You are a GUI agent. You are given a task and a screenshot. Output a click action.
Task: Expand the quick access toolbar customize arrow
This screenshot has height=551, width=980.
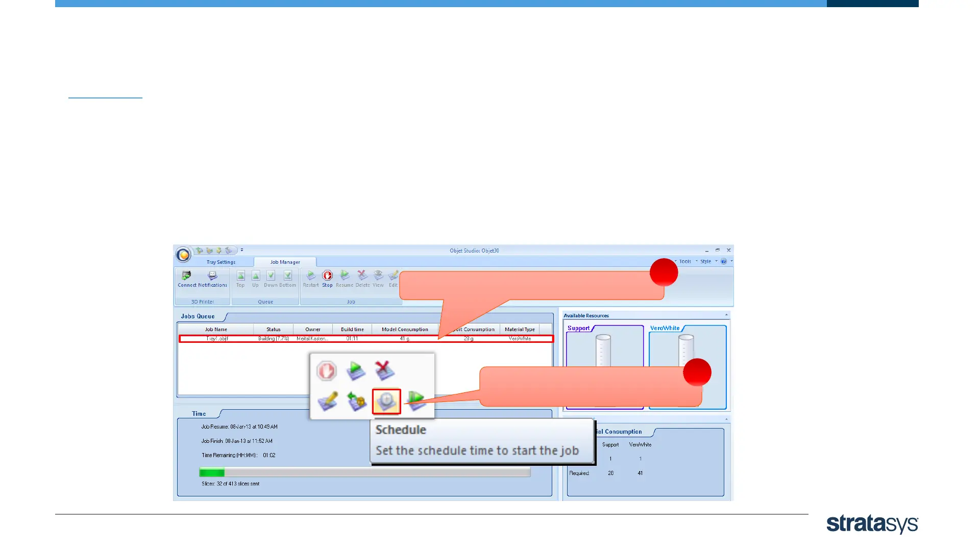pos(242,250)
